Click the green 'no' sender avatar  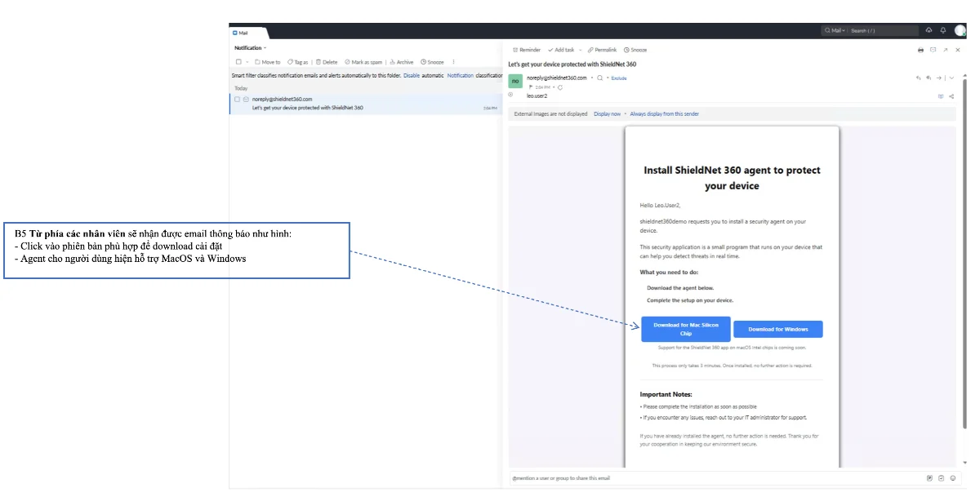point(515,81)
